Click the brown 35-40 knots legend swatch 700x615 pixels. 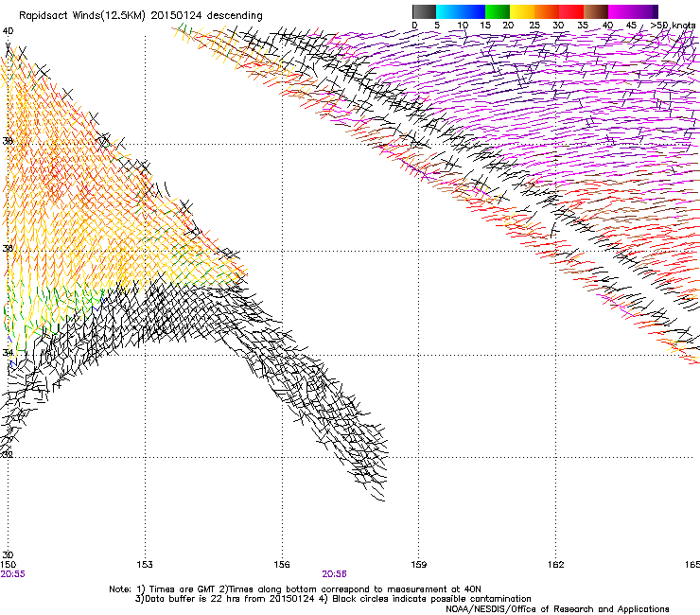(596, 11)
